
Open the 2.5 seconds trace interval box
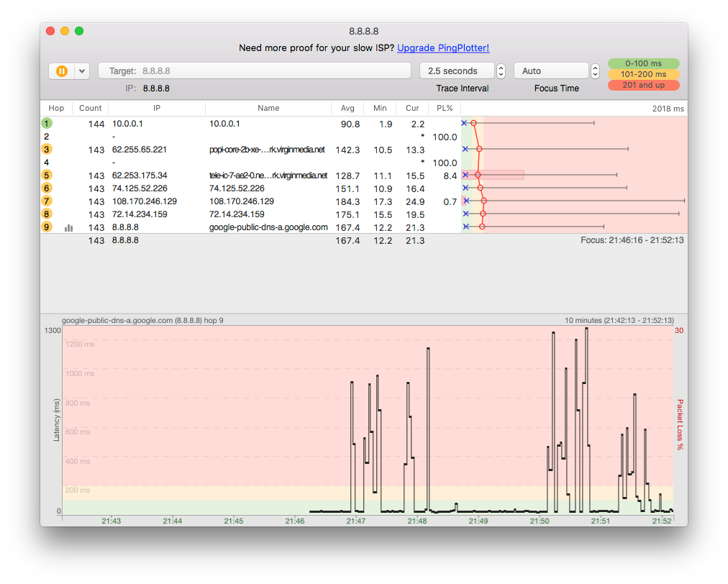[457, 71]
